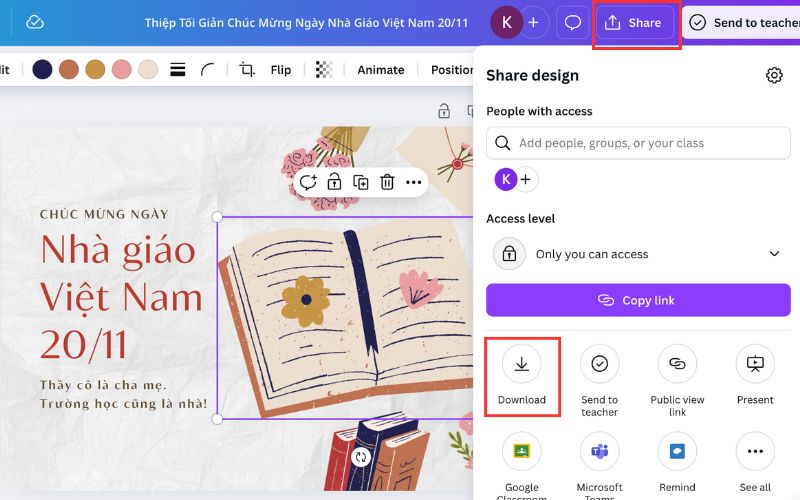
Task: Delete the selected element with trash icon
Action: (x=387, y=182)
